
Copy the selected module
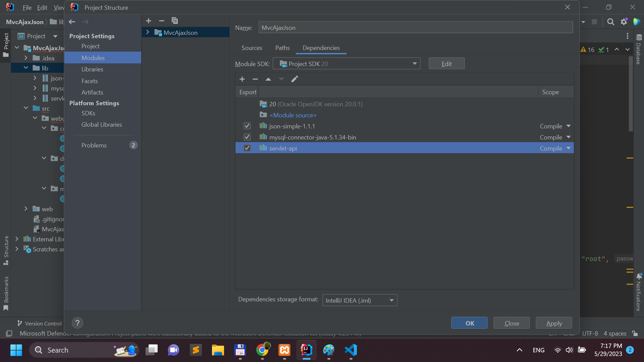[174, 21]
